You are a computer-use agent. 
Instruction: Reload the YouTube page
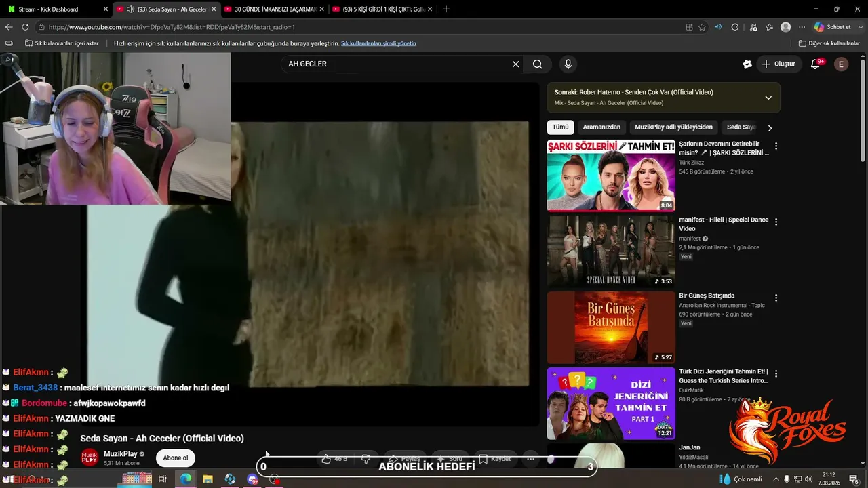[25, 27]
